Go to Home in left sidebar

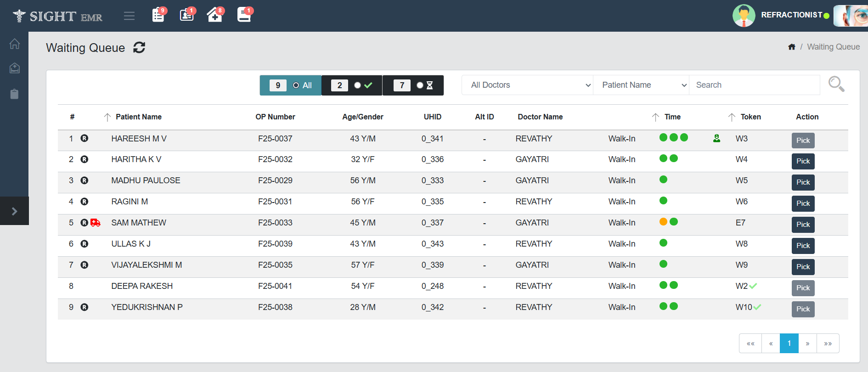[15, 44]
